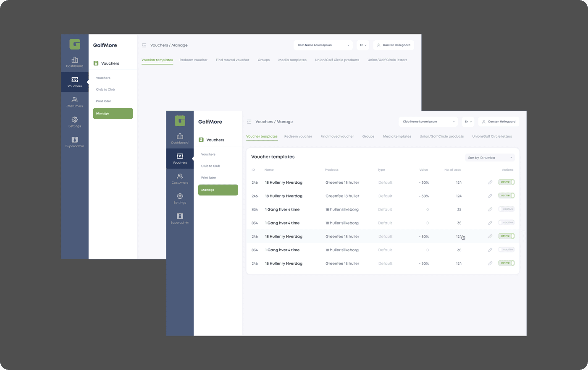Screen dimensions: 588x370
Task: Open the Sort by ID number dropdown
Action: [490, 157]
